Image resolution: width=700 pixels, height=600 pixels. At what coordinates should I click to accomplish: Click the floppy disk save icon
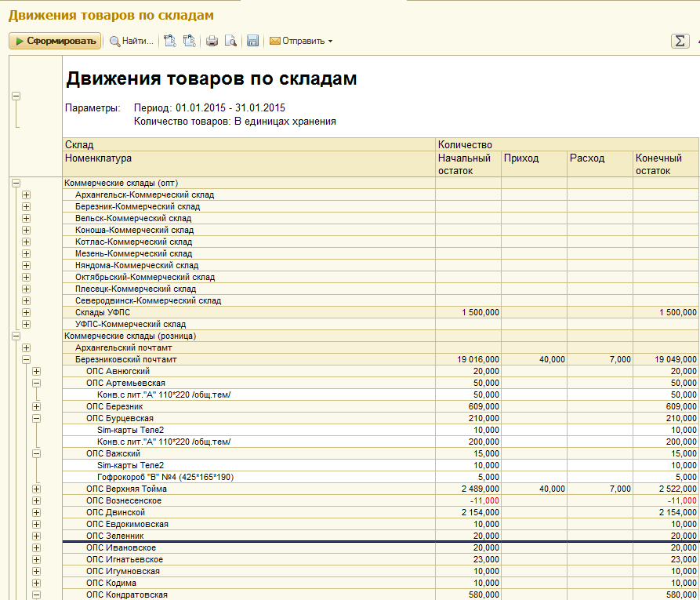coord(252,41)
